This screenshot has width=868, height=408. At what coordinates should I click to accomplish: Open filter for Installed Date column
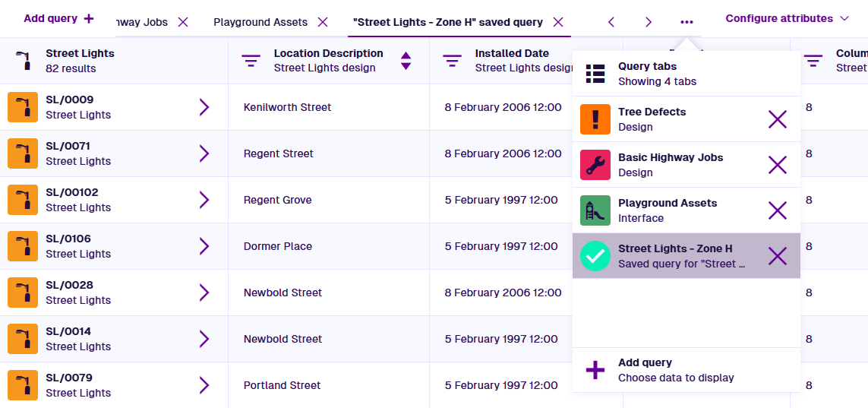(452, 61)
